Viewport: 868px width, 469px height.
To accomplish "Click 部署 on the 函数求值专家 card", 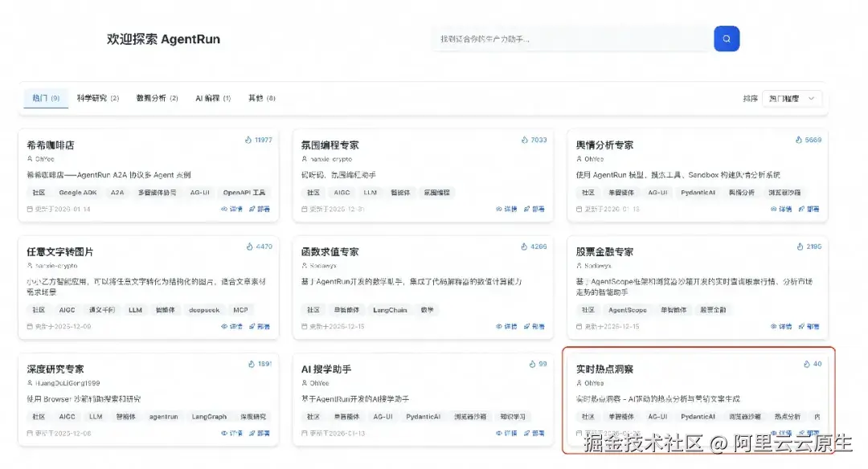I will (x=534, y=326).
